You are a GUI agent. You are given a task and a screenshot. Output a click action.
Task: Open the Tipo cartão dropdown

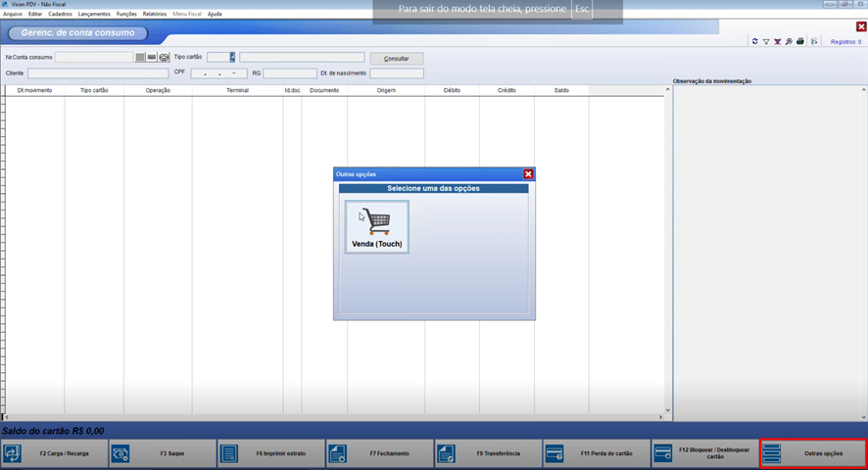click(232, 57)
